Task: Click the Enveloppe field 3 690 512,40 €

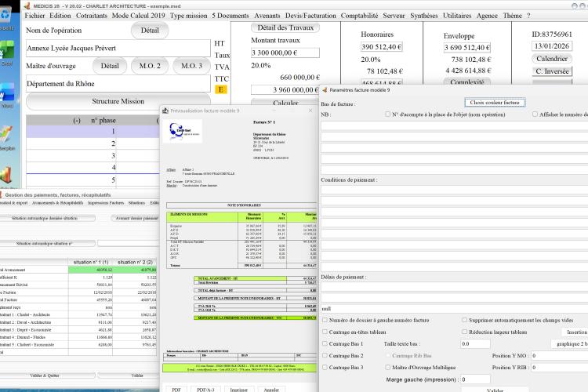Action: [467, 48]
